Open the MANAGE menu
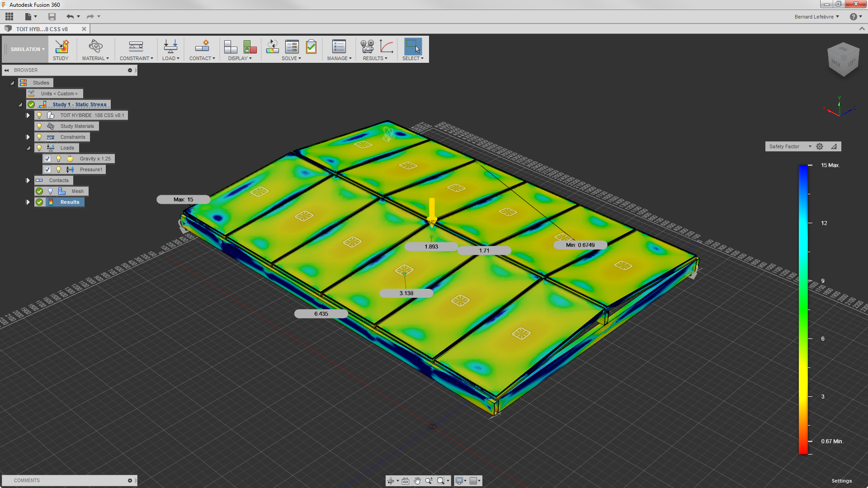 tap(339, 58)
